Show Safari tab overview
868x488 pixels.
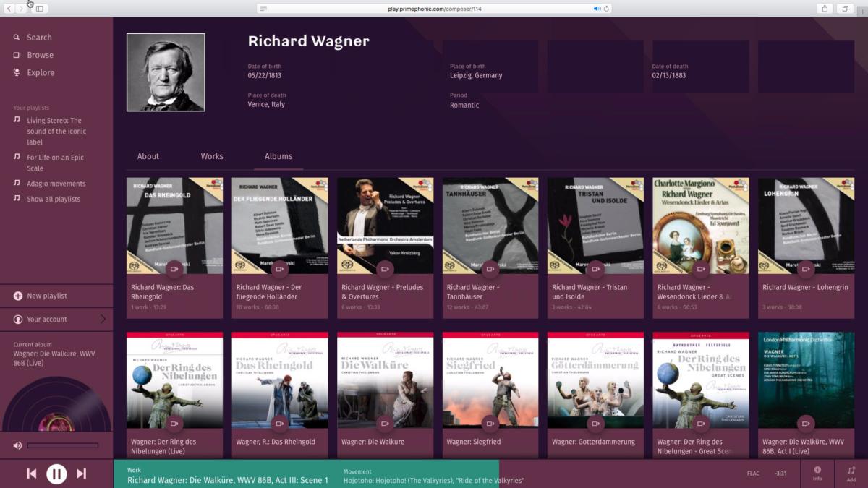click(845, 9)
